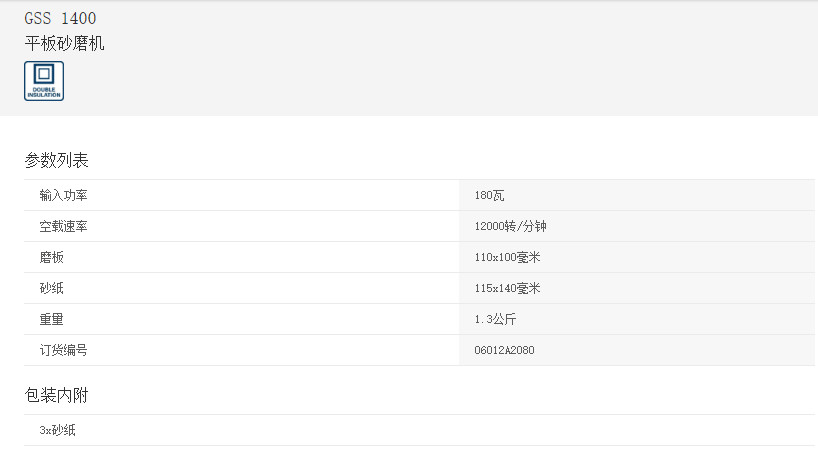Click the DOUBLE INSULATION caption text
This screenshot has height=463, width=818.
tap(43, 92)
